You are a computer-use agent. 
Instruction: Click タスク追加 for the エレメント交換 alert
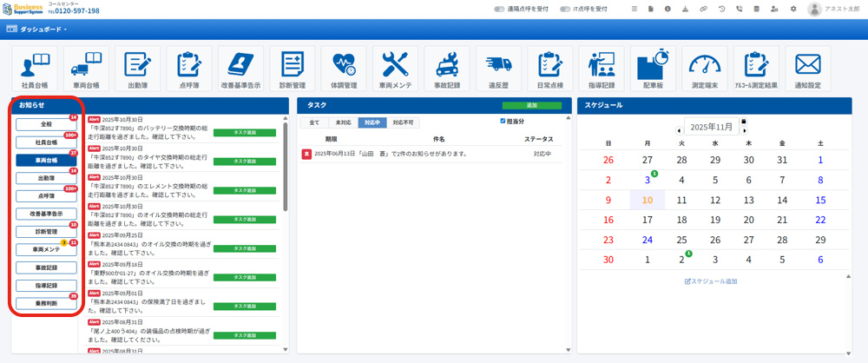point(244,190)
